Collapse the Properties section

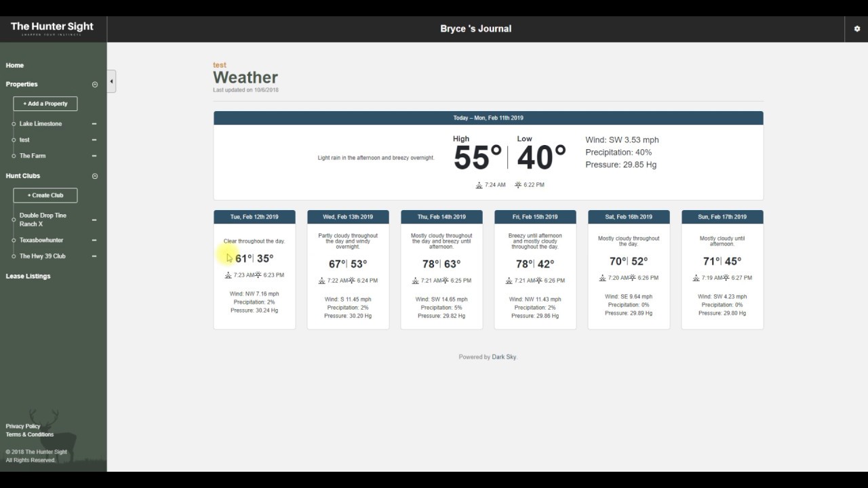(x=95, y=85)
